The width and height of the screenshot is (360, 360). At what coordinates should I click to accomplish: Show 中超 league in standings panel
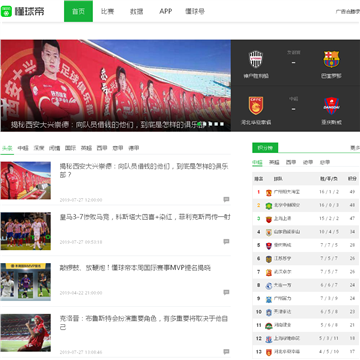[257, 162]
